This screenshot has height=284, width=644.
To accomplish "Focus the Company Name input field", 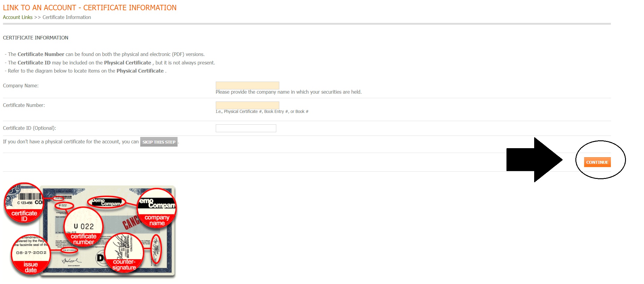I will [247, 86].
